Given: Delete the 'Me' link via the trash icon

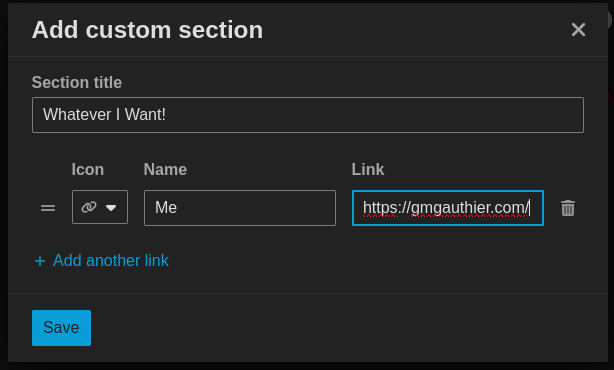Looking at the screenshot, I should pyautogui.click(x=568, y=208).
